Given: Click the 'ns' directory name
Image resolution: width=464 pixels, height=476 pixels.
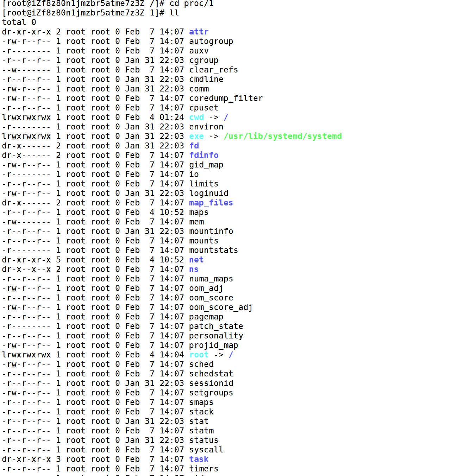Looking at the screenshot, I should pos(194,269).
